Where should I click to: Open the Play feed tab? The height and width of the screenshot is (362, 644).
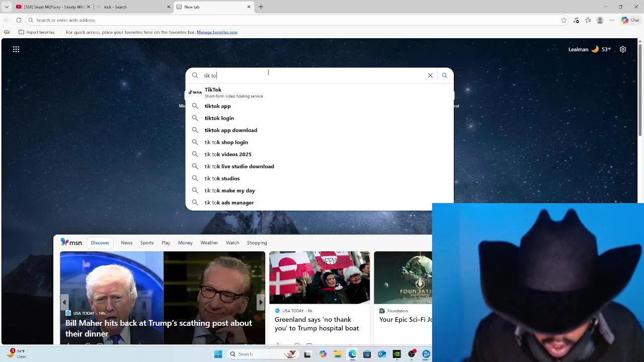click(166, 243)
